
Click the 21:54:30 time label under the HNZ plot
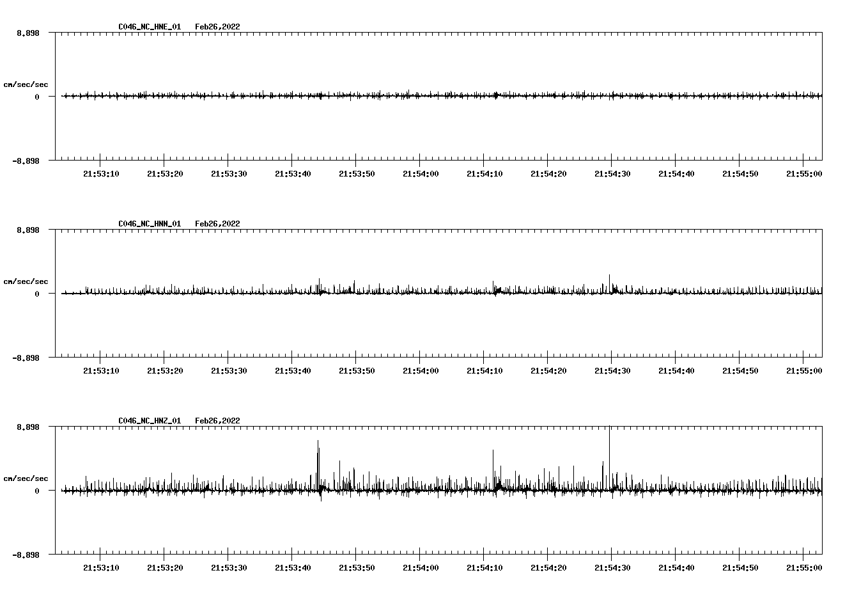(x=612, y=568)
